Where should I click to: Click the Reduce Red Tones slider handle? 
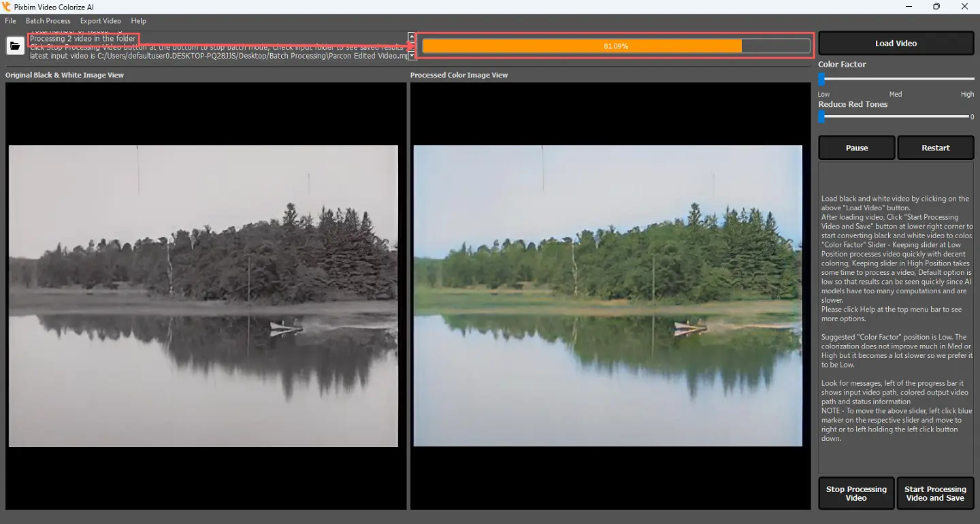coord(821,117)
